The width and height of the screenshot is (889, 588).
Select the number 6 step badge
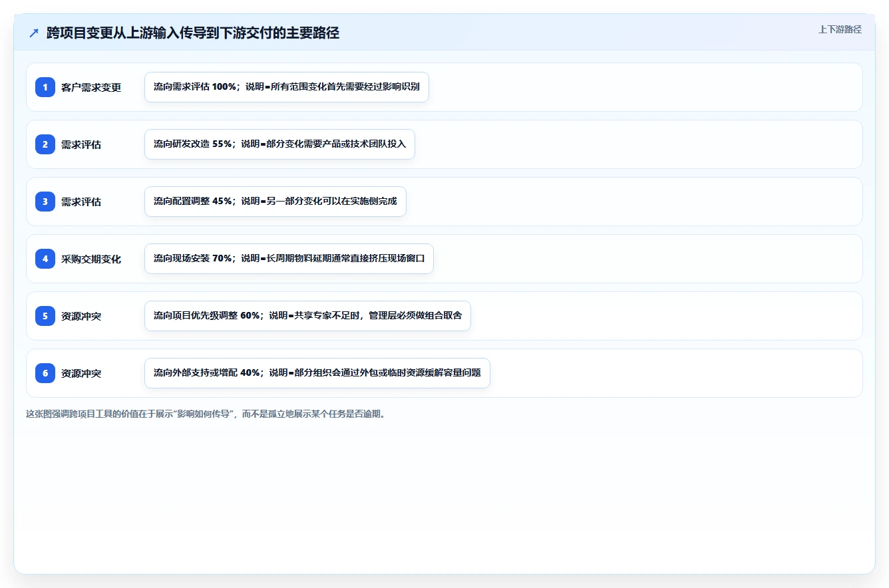pyautogui.click(x=45, y=373)
